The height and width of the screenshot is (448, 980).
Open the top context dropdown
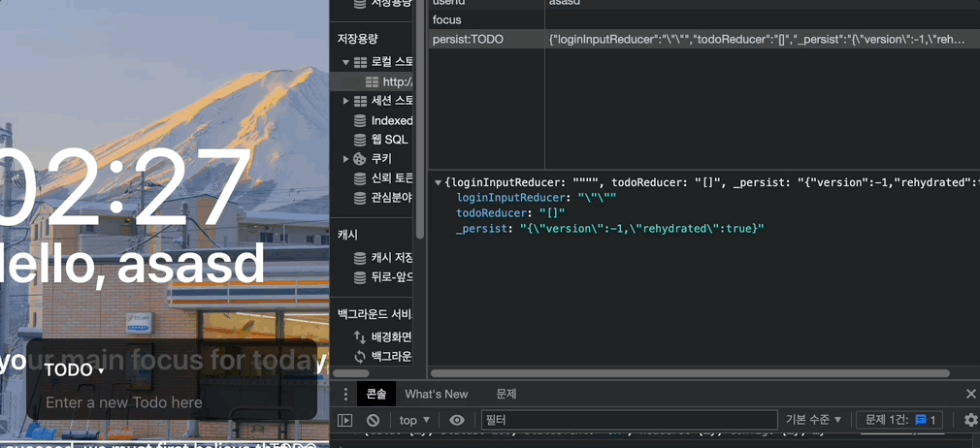[415, 420]
